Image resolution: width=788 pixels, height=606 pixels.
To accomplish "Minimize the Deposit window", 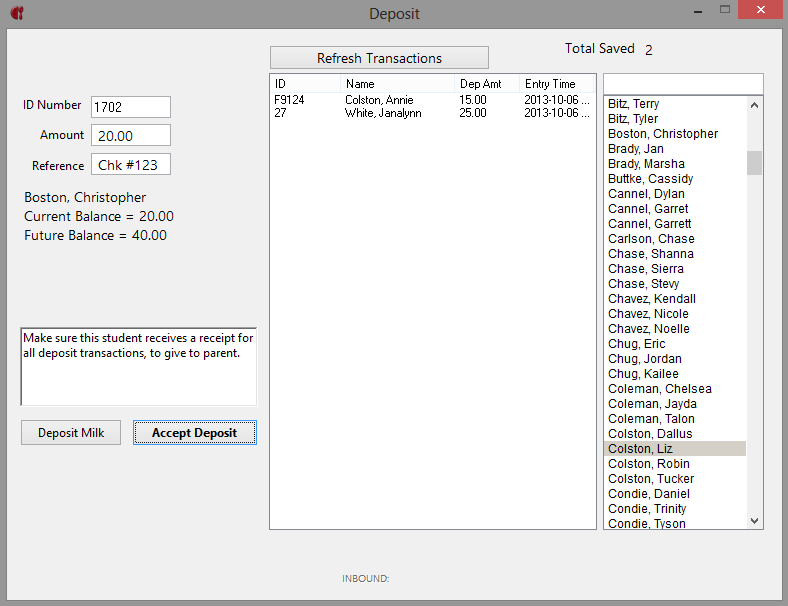I will pos(698,10).
